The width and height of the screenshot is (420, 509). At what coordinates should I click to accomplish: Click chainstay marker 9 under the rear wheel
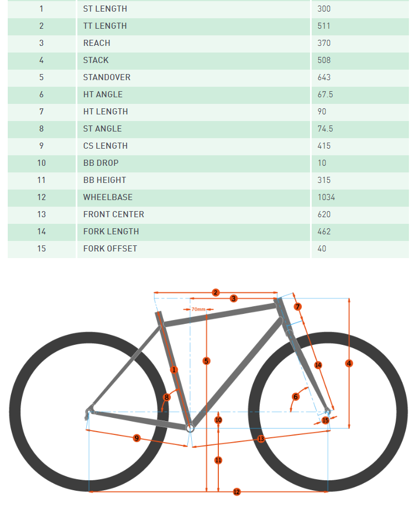[137, 438]
